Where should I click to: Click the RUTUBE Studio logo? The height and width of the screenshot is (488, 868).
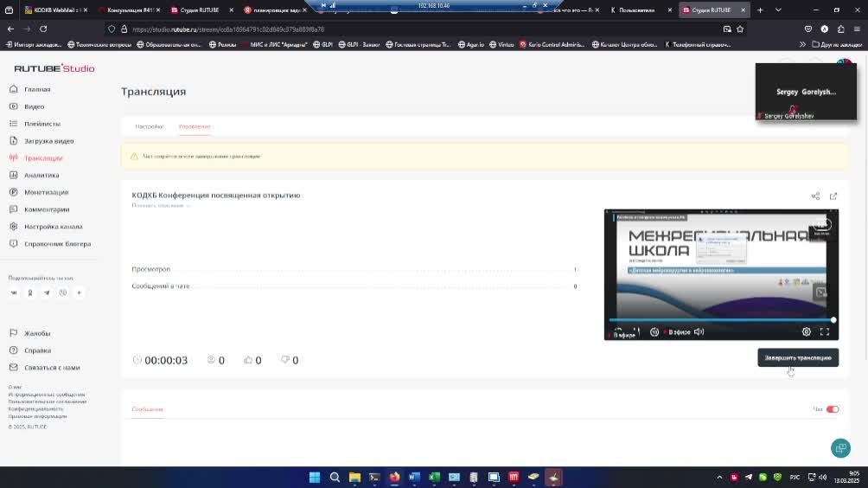[54, 68]
